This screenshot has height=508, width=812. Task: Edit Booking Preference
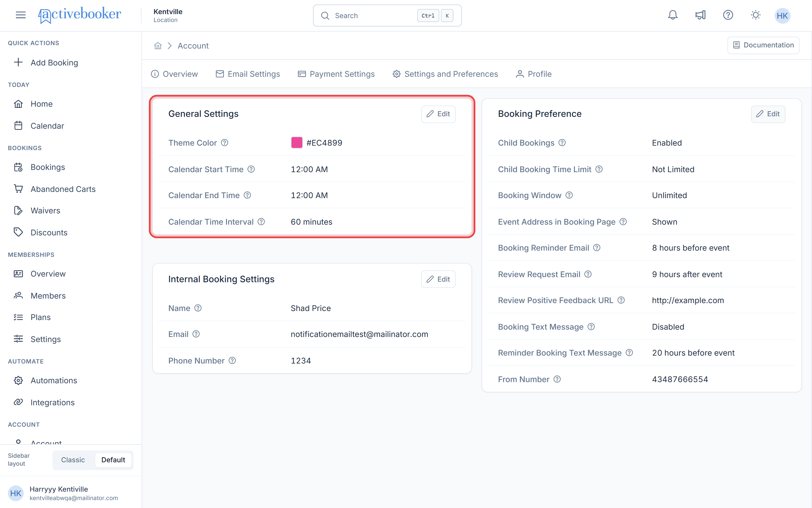pos(768,114)
